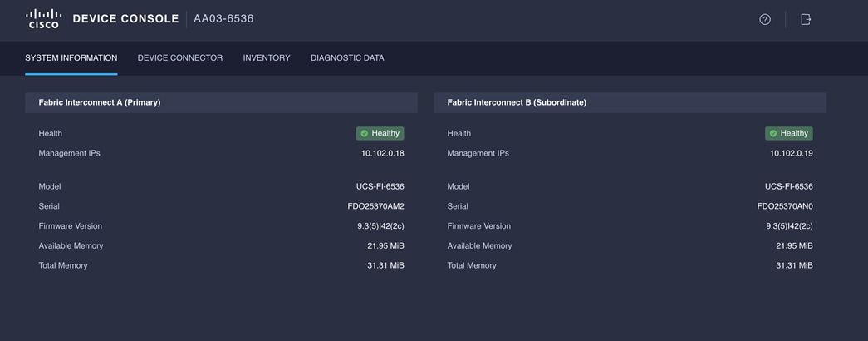868x341 pixels.
Task: Click firmware version 9.3(5)I42(2c) for Fabric B
Action: point(789,226)
